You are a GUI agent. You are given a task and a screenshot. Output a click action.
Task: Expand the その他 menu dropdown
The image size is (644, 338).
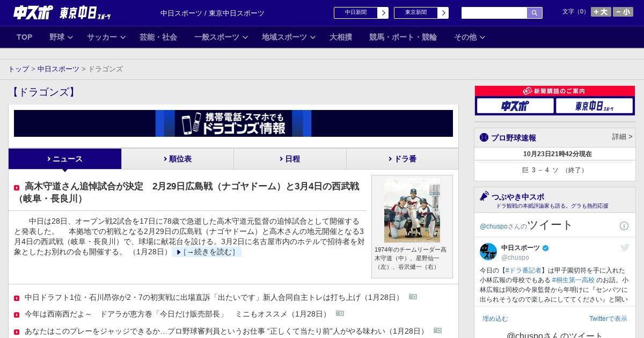(x=470, y=37)
